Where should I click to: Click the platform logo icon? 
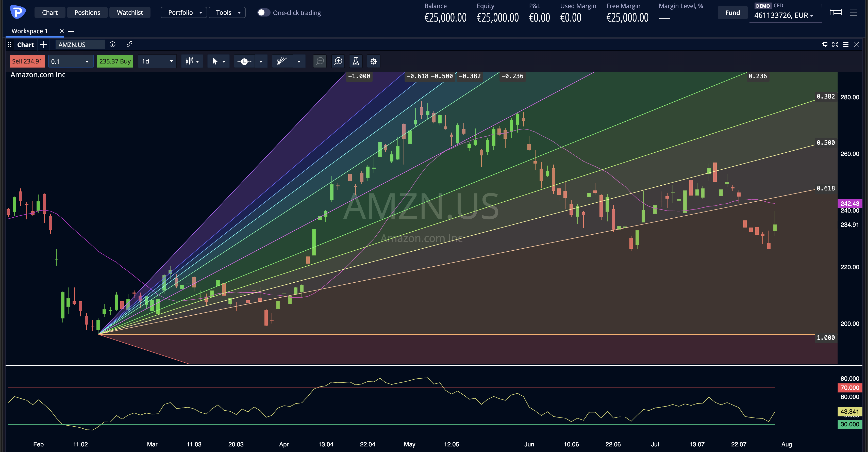click(18, 12)
